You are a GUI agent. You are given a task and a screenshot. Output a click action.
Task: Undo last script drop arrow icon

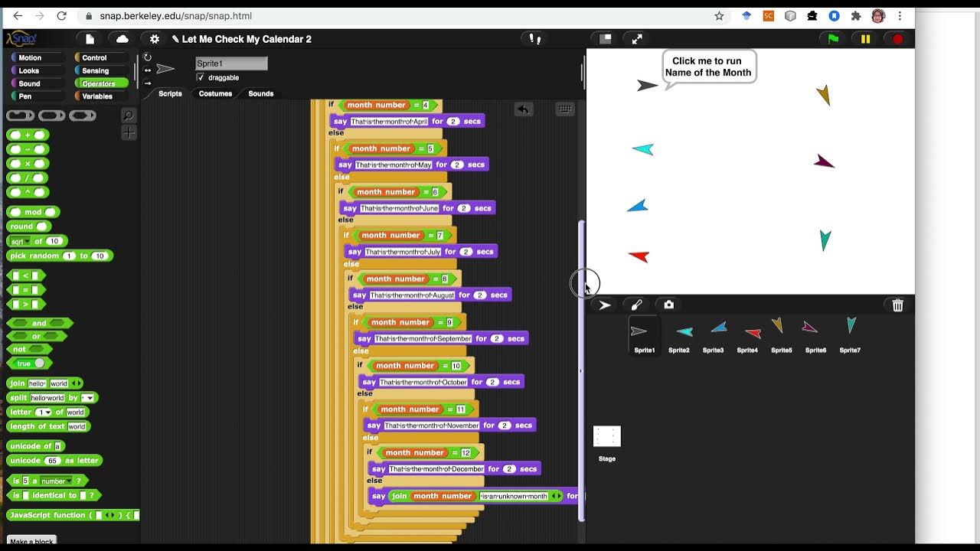pos(523,109)
